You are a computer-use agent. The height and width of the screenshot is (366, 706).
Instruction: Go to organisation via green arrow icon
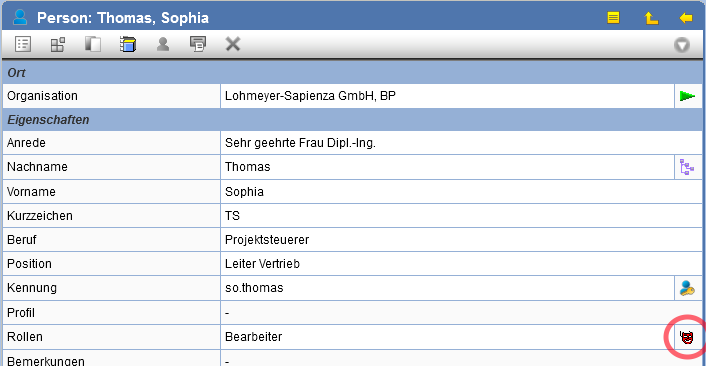click(687, 96)
